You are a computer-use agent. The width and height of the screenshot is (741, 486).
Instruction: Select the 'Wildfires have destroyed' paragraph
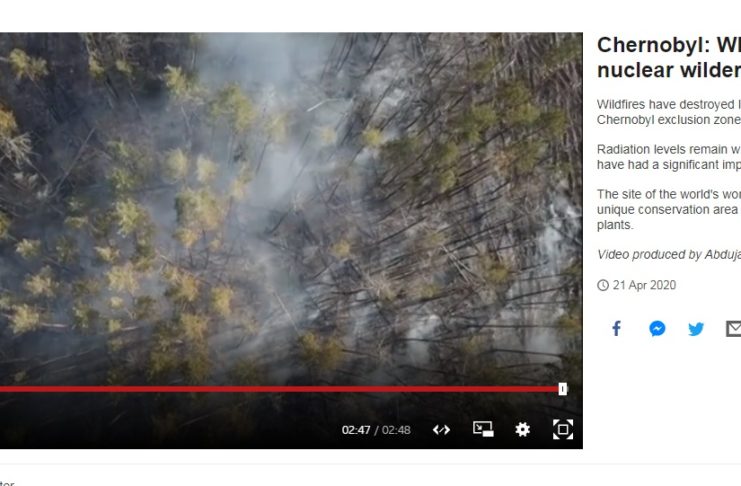[x=669, y=112]
